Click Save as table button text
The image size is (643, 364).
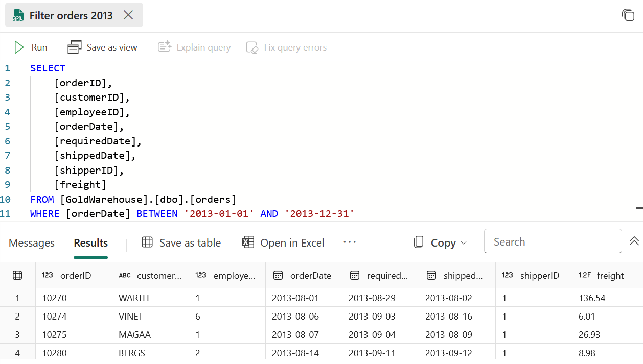click(x=190, y=243)
